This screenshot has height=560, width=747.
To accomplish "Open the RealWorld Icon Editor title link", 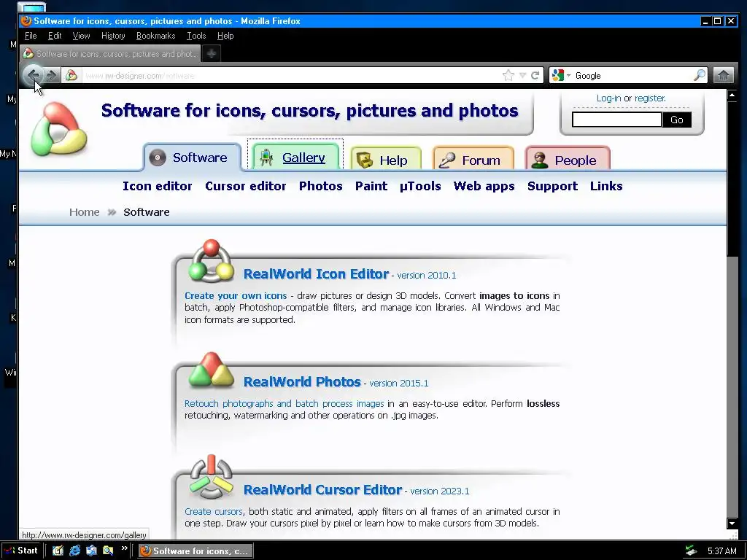I will (x=316, y=274).
